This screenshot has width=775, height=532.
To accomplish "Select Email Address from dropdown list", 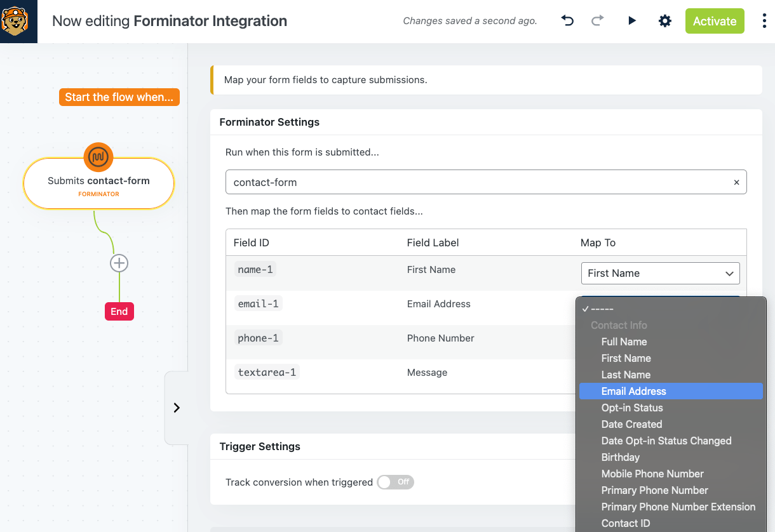I will [633, 391].
